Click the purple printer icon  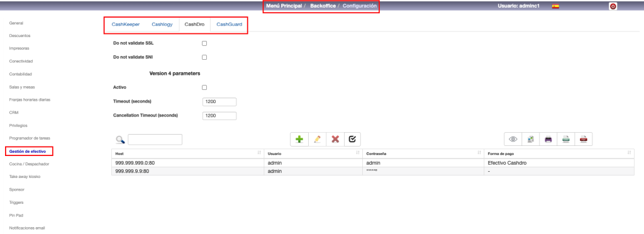[x=548, y=139]
